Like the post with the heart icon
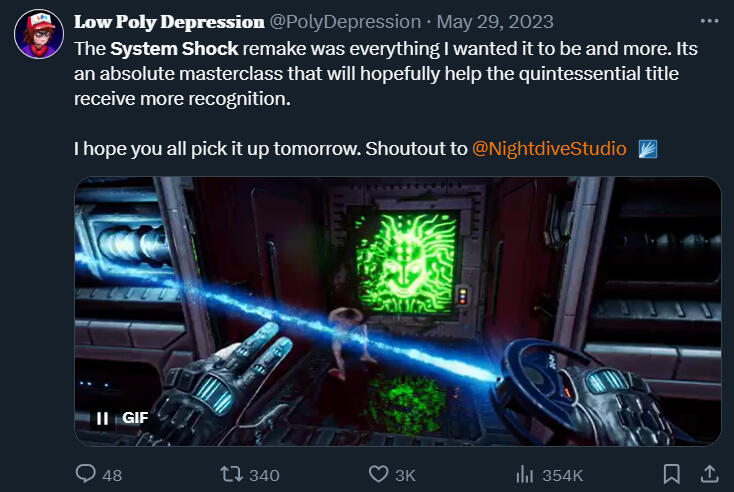The height and width of the screenshot is (492, 734). point(378,474)
